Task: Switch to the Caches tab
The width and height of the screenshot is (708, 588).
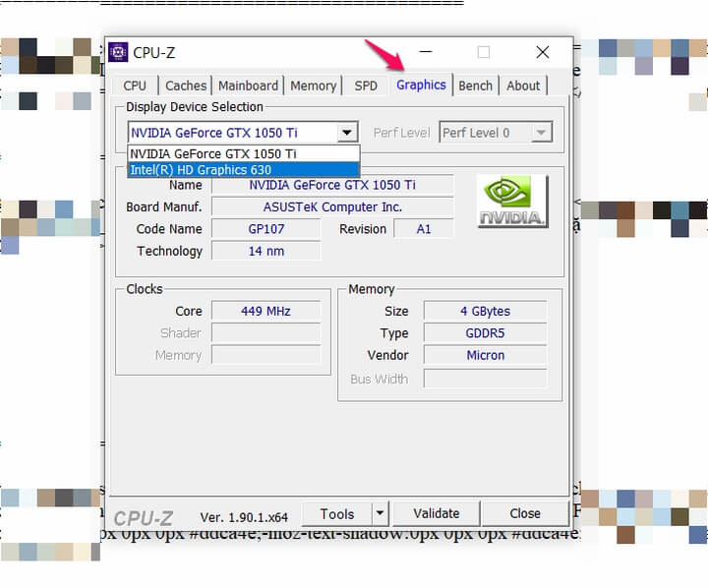Action: click(186, 86)
